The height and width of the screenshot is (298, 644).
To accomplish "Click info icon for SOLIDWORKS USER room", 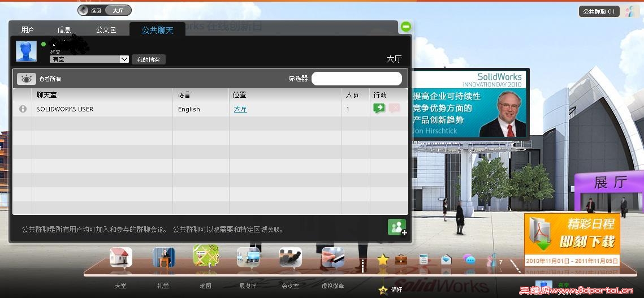I will (23, 109).
